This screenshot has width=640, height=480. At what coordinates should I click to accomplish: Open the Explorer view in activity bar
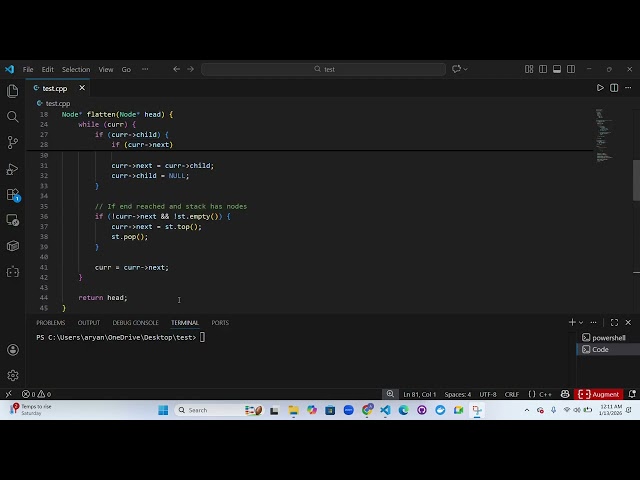click(x=13, y=91)
